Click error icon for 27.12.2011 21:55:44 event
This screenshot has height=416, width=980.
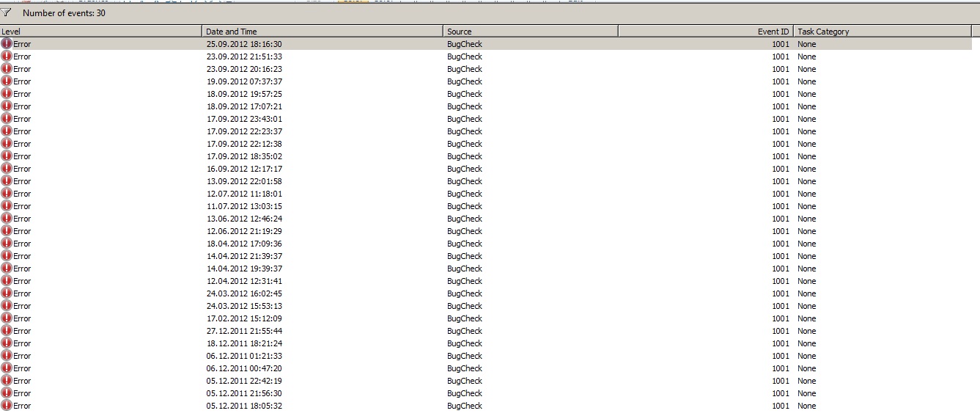7,331
